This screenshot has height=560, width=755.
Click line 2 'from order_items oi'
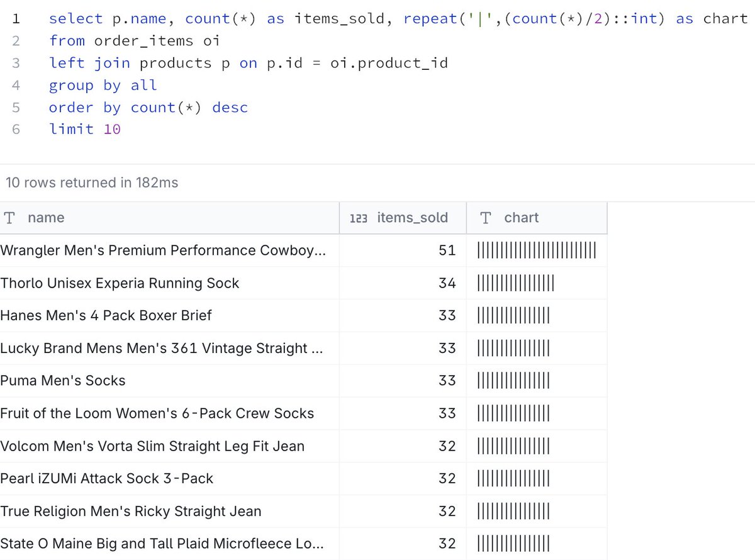tap(135, 41)
